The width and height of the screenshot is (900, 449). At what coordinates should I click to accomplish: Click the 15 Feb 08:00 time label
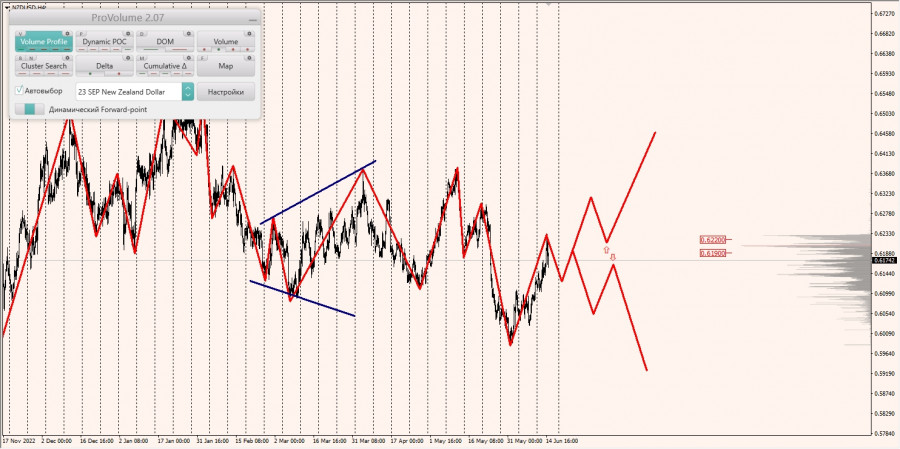pos(251,441)
